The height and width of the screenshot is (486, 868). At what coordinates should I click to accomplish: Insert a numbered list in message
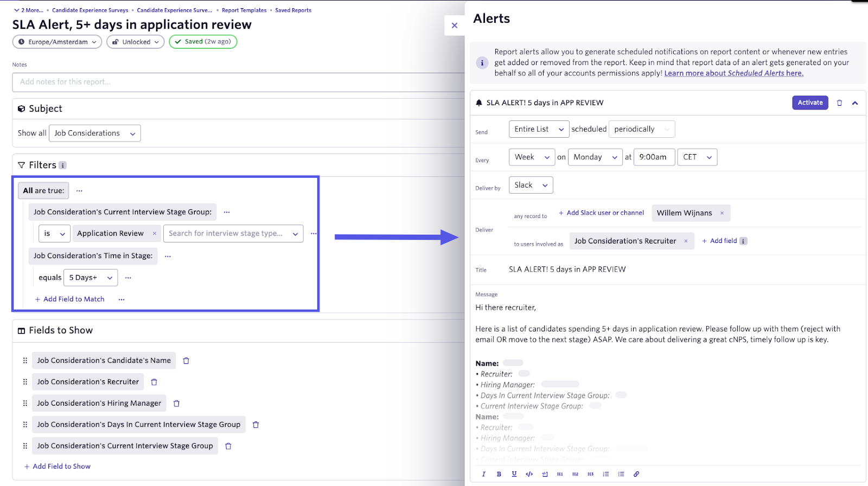pos(606,474)
